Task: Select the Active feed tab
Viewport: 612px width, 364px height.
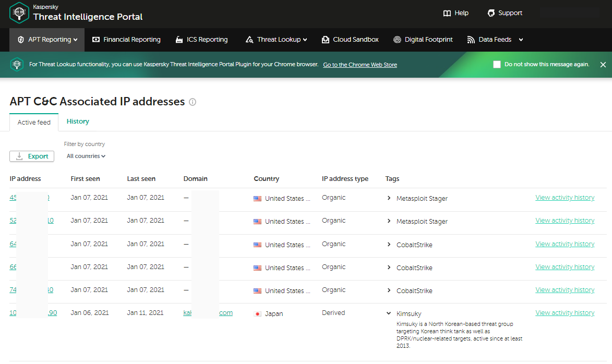Action: [x=34, y=123]
